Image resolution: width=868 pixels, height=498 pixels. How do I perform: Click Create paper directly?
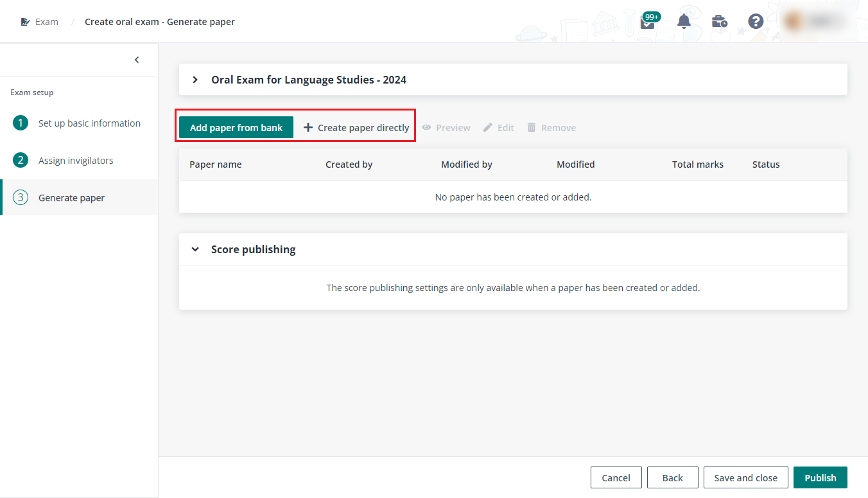(x=355, y=127)
